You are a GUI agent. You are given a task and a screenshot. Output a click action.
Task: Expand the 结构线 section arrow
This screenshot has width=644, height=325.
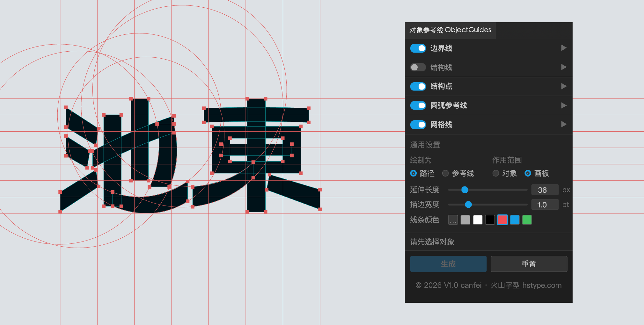pyautogui.click(x=564, y=67)
